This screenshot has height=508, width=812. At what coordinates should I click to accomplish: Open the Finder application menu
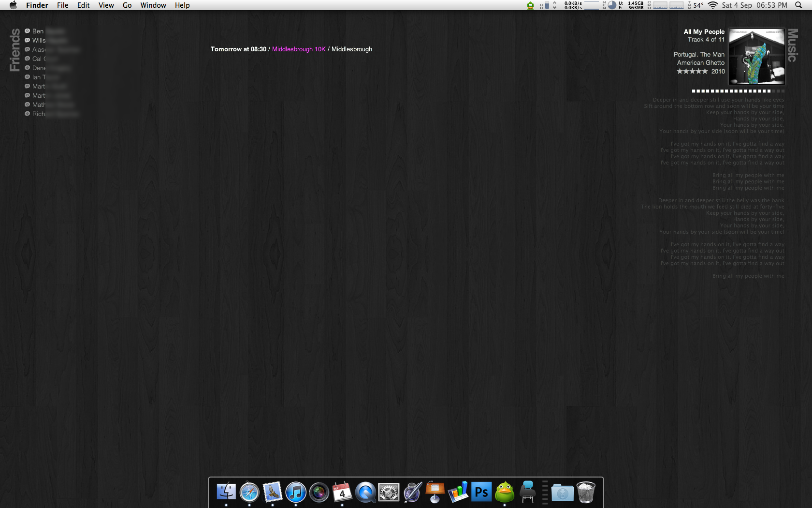point(37,5)
